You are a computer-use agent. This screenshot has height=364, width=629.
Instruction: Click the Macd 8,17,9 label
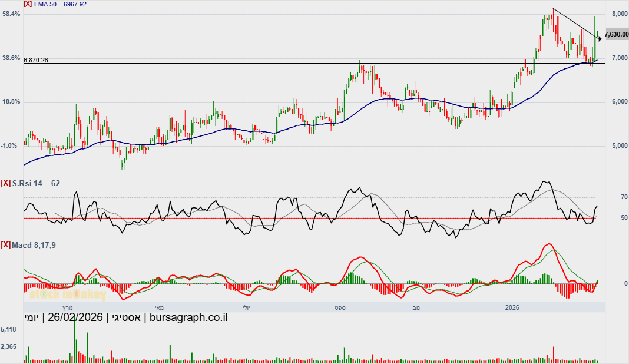pyautogui.click(x=34, y=245)
